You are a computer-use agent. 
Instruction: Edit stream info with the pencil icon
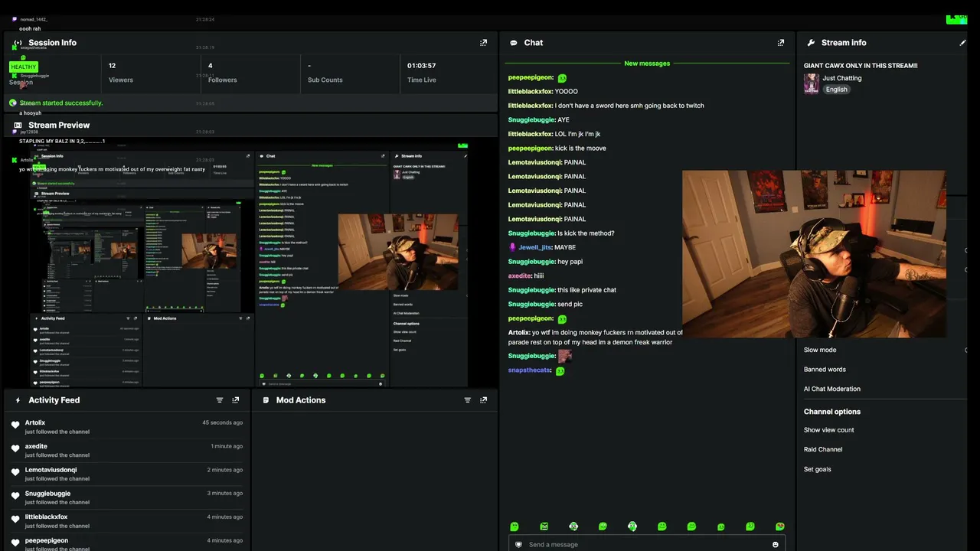pos(962,43)
